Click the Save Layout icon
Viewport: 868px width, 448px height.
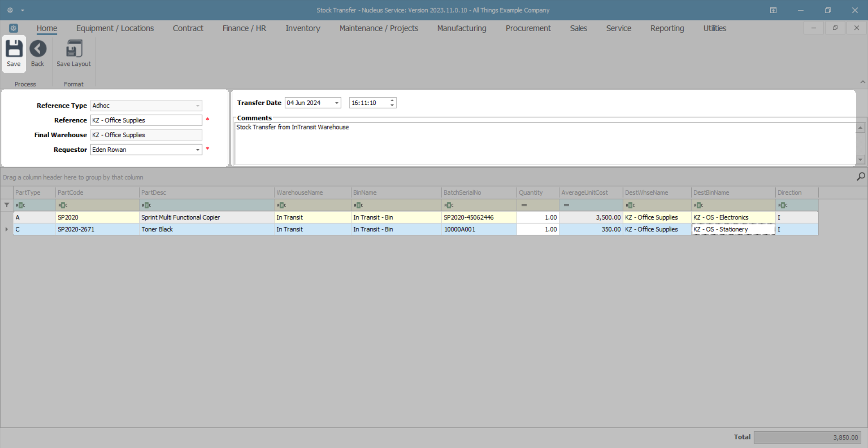point(74,54)
